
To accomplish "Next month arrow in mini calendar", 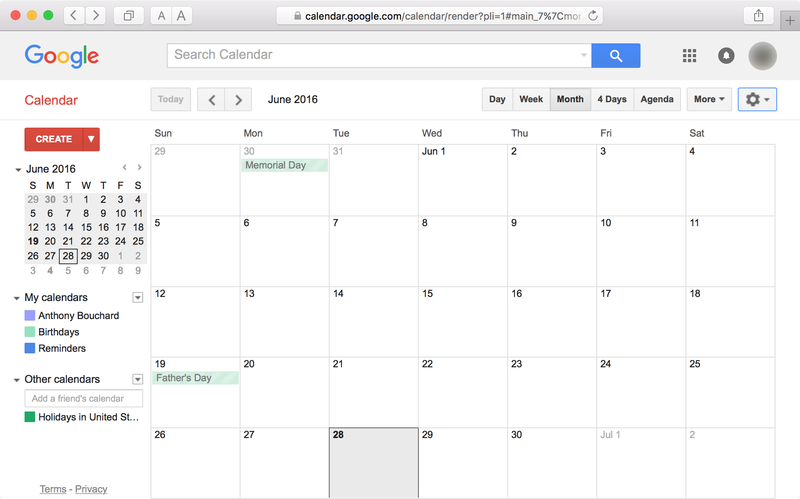I will click(x=139, y=167).
